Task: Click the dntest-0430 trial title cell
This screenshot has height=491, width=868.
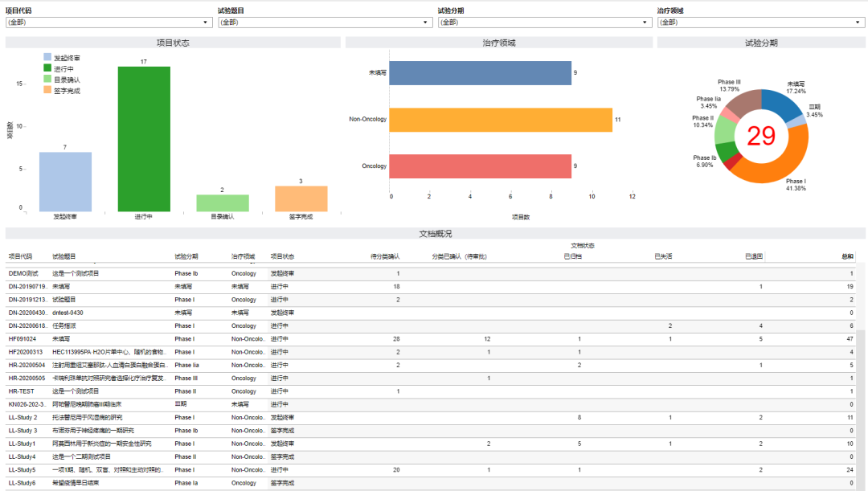Action: pos(68,313)
